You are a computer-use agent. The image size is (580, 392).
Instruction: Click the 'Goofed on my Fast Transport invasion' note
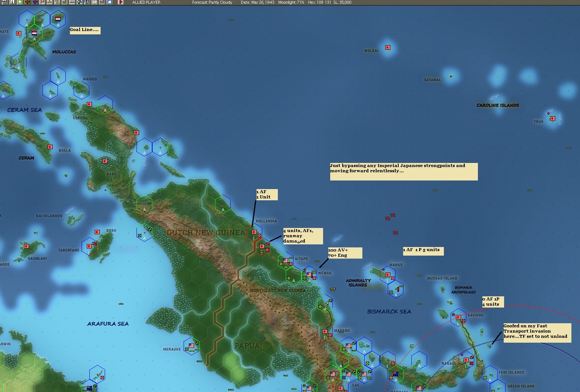(537, 333)
